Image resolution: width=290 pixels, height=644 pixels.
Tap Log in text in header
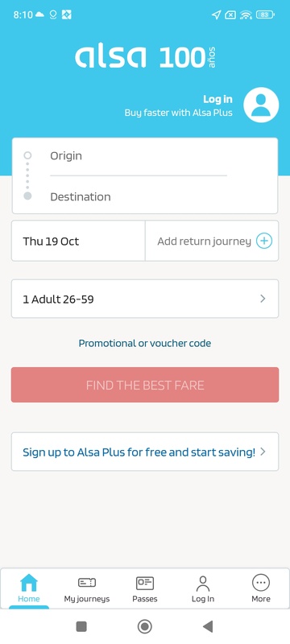(x=217, y=99)
